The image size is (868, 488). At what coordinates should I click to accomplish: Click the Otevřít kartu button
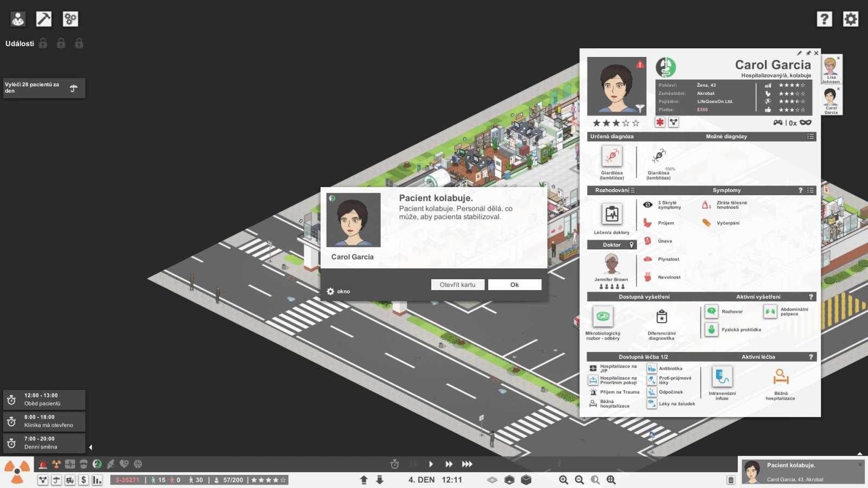point(457,285)
